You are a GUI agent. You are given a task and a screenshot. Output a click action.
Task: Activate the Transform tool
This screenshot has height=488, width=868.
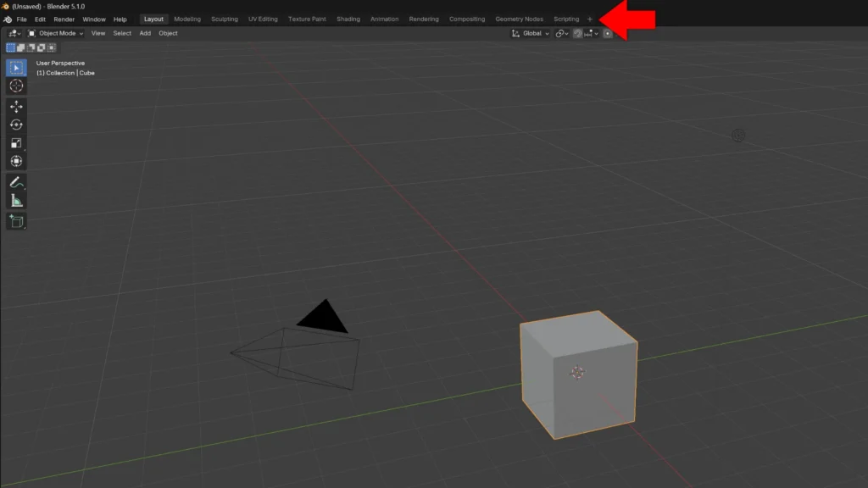[16, 161]
